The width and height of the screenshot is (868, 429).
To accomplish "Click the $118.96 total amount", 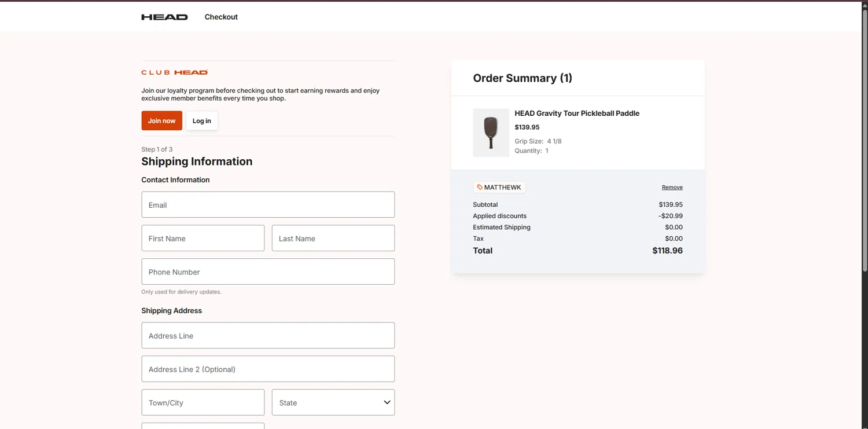I will click(x=667, y=251).
